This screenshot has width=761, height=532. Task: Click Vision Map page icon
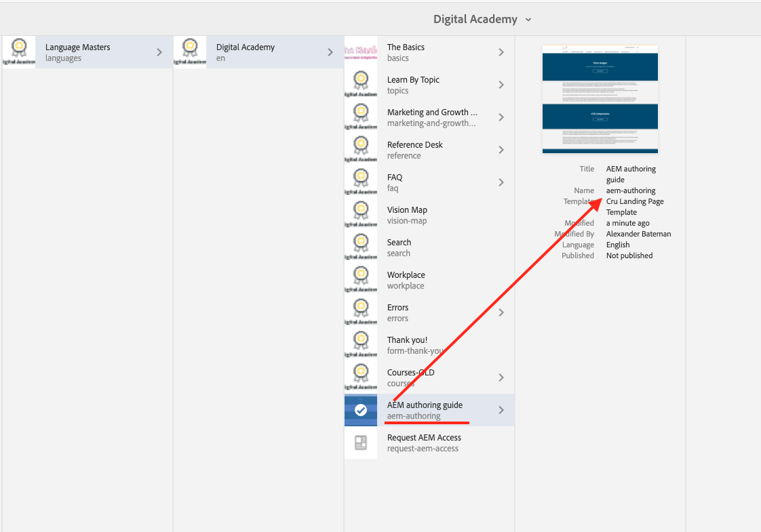(x=361, y=214)
